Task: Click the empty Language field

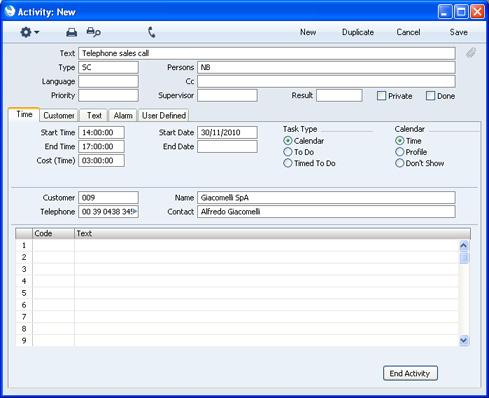Action: click(108, 81)
